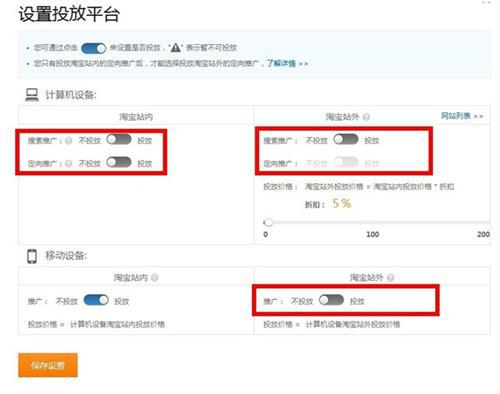This screenshot has width=500, height=394.
Task: Toggle computer Taobao in-site search promotion switch
Action: coord(119,139)
